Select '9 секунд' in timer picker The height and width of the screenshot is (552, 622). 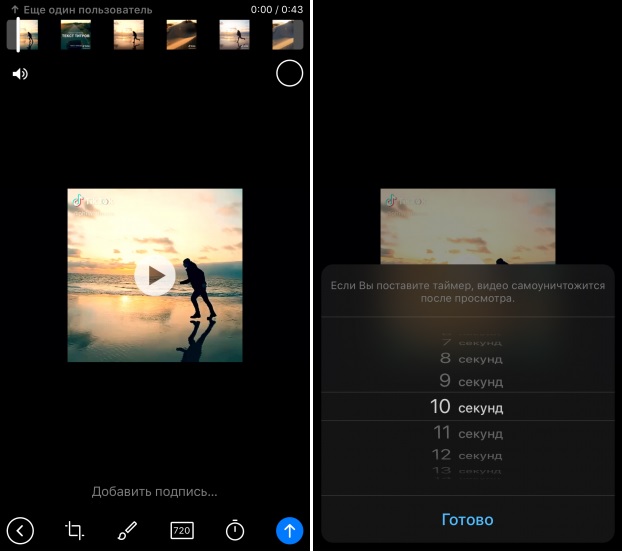tap(467, 381)
